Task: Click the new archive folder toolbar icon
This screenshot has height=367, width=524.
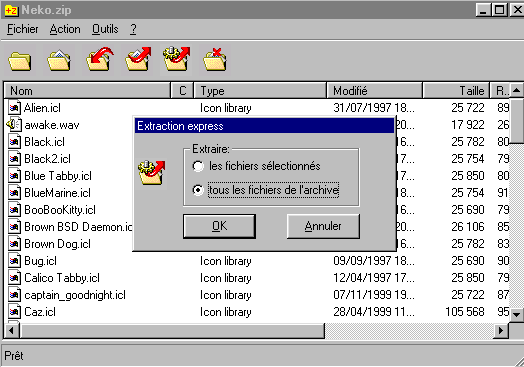Action: [x=20, y=61]
